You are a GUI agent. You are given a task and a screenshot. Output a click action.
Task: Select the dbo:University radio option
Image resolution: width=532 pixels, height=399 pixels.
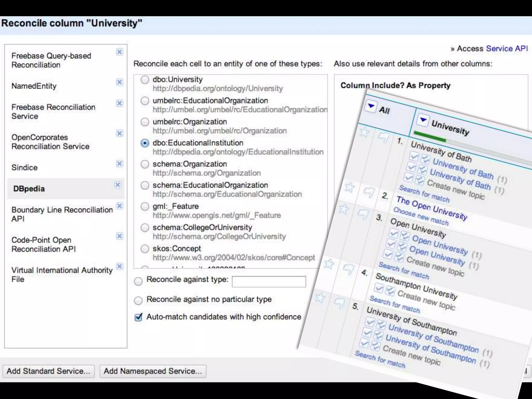click(x=145, y=80)
